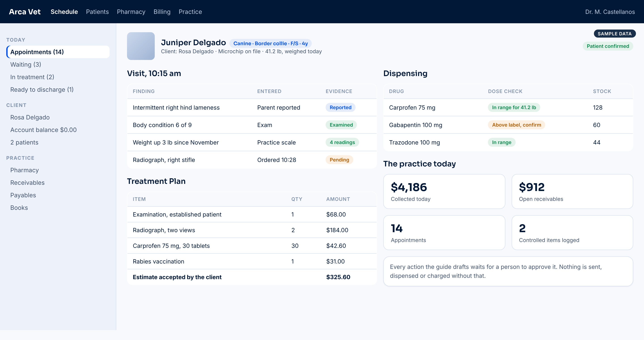Open the Waiting (3) list
644x340 pixels.
point(25,64)
